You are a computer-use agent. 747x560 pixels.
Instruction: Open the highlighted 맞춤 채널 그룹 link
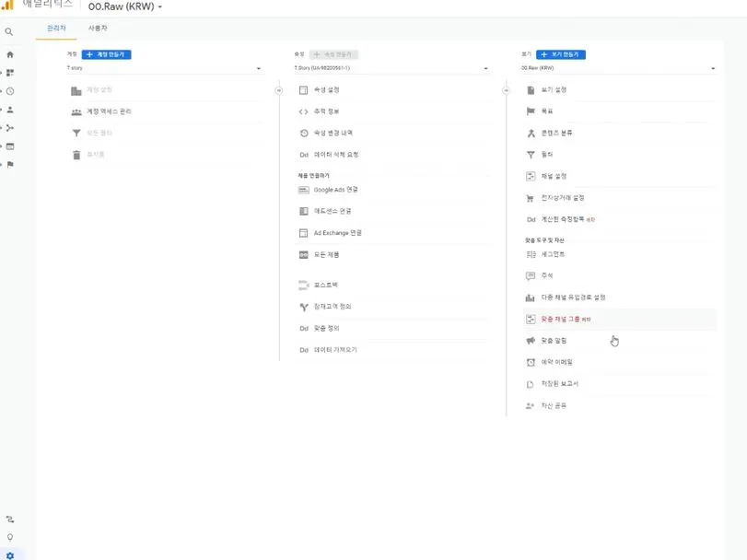click(x=566, y=320)
